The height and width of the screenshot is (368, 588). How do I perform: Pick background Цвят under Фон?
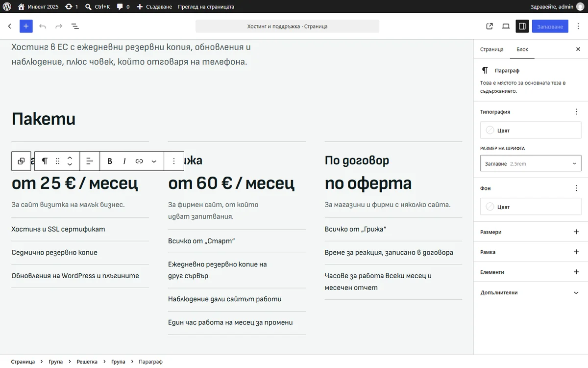click(531, 207)
